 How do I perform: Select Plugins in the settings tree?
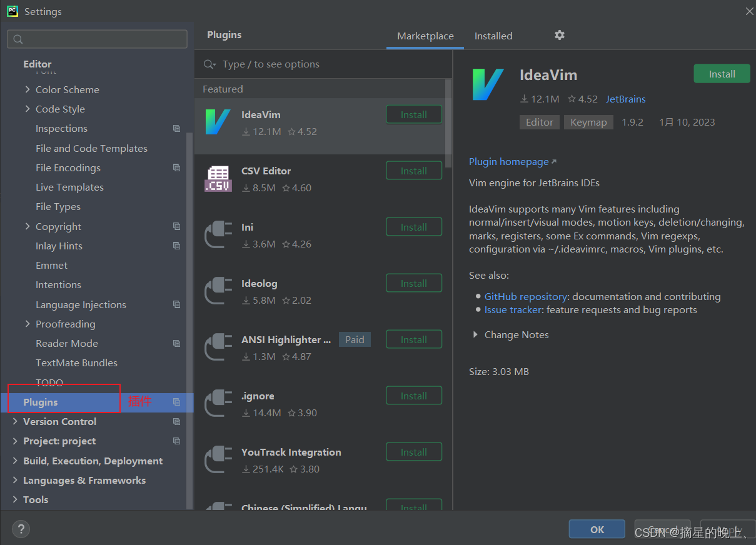[97, 402]
